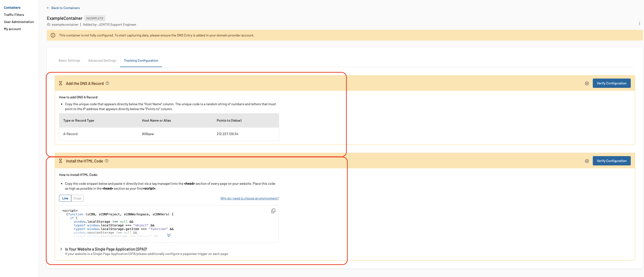The image size is (644, 277).
Task: Click the 'ID: examplecontainer' text
Action: click(62, 25)
